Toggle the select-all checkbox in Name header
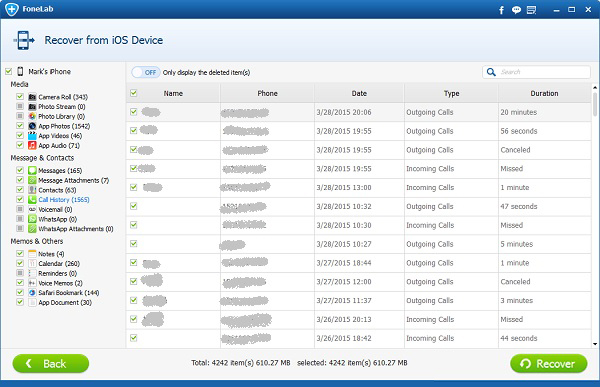The image size is (600, 387). (134, 93)
